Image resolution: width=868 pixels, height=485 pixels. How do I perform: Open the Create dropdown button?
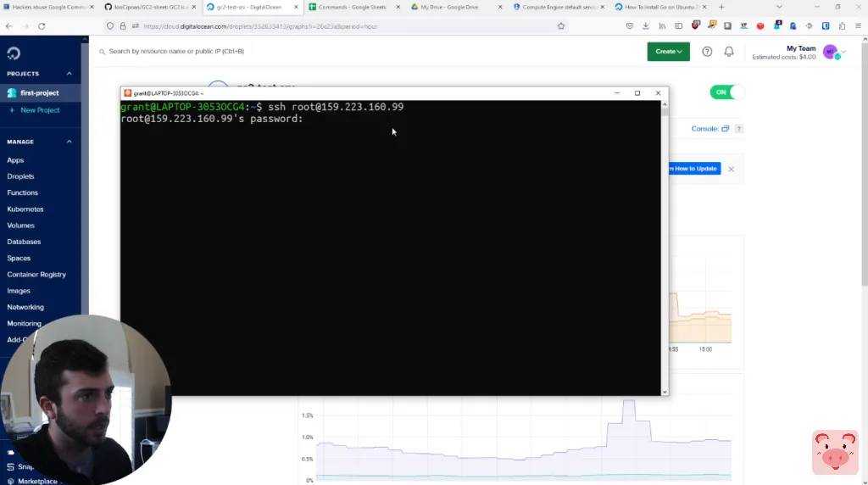click(668, 52)
